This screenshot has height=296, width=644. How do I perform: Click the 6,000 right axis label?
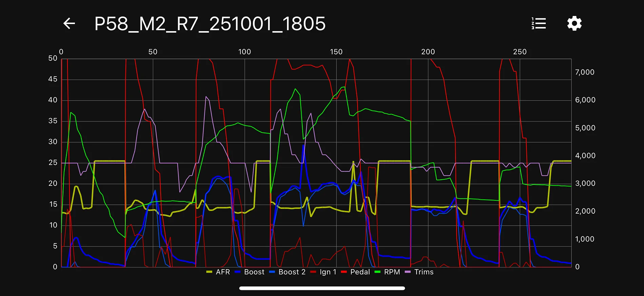[x=585, y=100]
